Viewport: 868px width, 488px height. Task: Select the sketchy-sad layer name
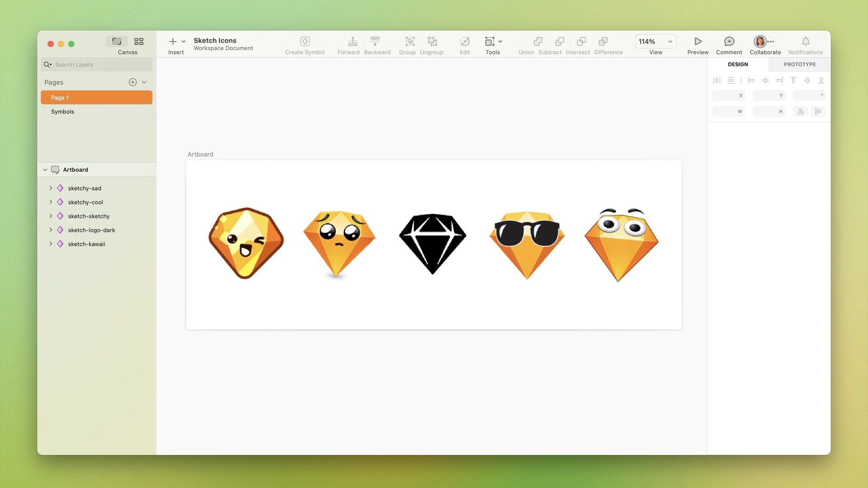(x=85, y=188)
